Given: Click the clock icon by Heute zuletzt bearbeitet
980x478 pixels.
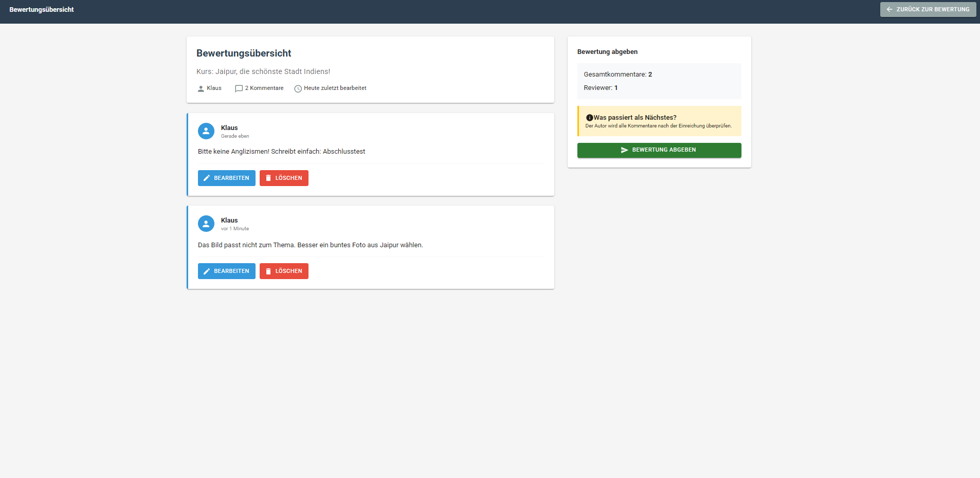Looking at the screenshot, I should 298,88.
